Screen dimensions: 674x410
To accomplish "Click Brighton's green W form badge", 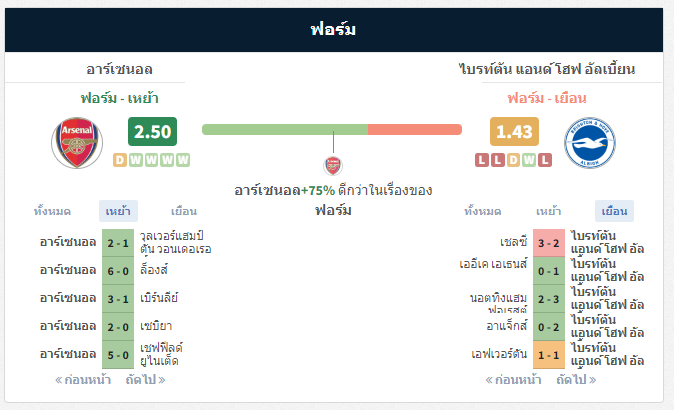I will [x=529, y=160].
